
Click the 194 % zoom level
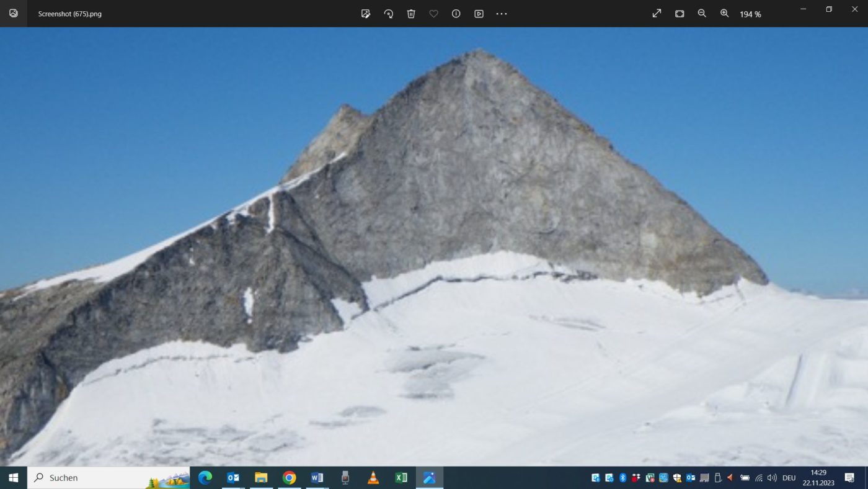(750, 14)
